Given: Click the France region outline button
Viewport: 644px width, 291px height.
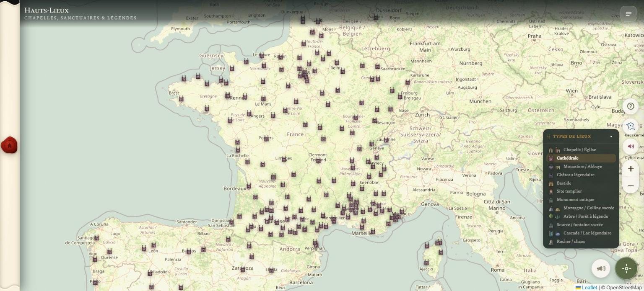Looking at the screenshot, I should coord(630,126).
